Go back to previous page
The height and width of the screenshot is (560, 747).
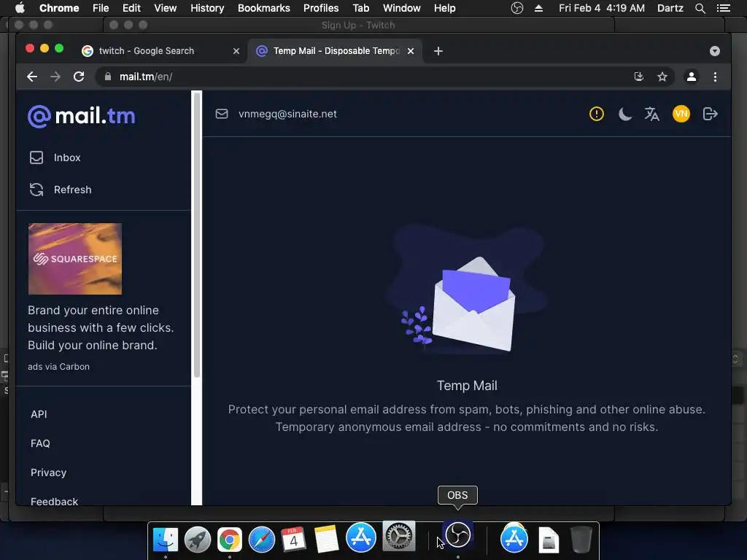[x=32, y=77]
